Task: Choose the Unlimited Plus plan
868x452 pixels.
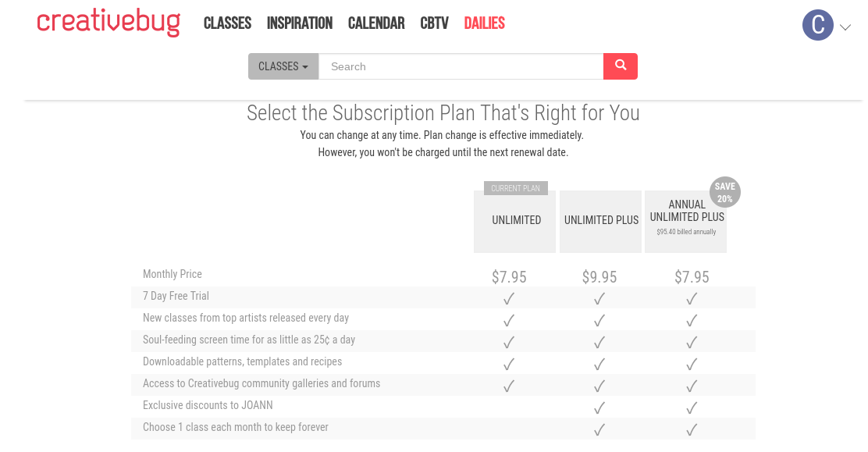Action: [x=601, y=221]
